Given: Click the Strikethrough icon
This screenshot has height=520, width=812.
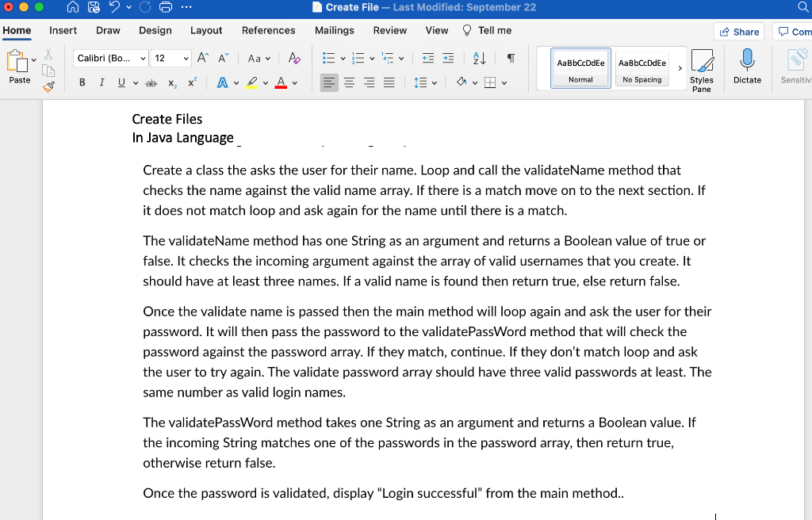Looking at the screenshot, I should click(151, 82).
